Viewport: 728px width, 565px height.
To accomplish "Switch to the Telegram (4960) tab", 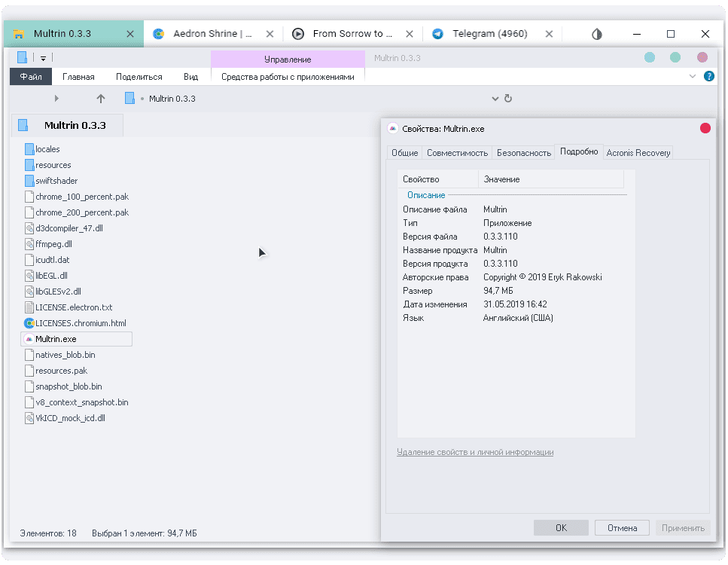I will point(490,33).
